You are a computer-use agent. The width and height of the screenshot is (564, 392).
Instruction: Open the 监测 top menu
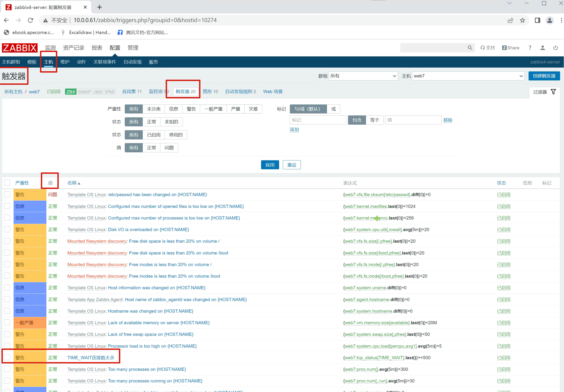(50, 48)
